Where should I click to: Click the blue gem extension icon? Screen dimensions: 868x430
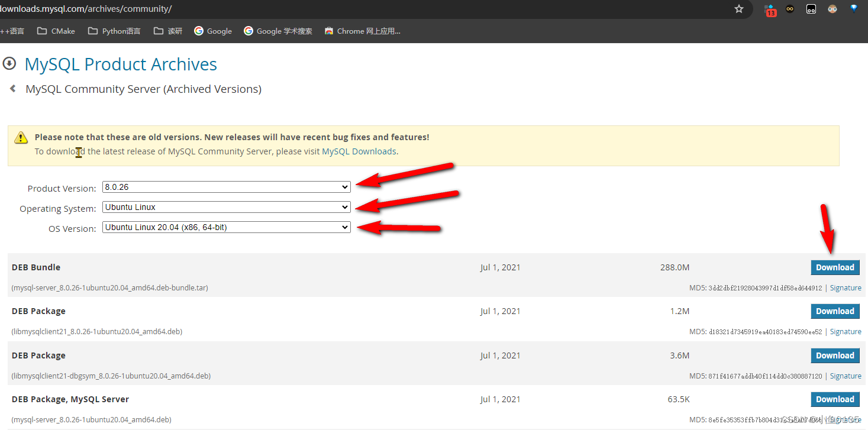point(854,9)
